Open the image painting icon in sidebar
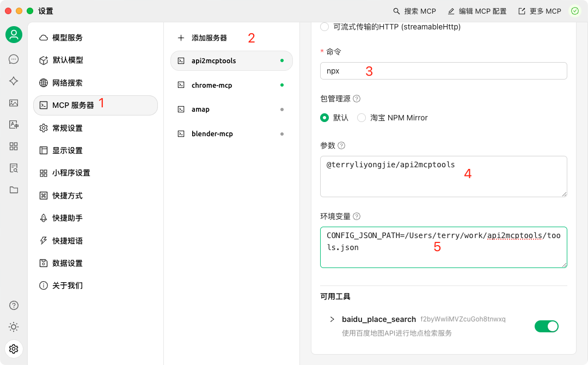The height and width of the screenshot is (365, 588). click(x=14, y=102)
